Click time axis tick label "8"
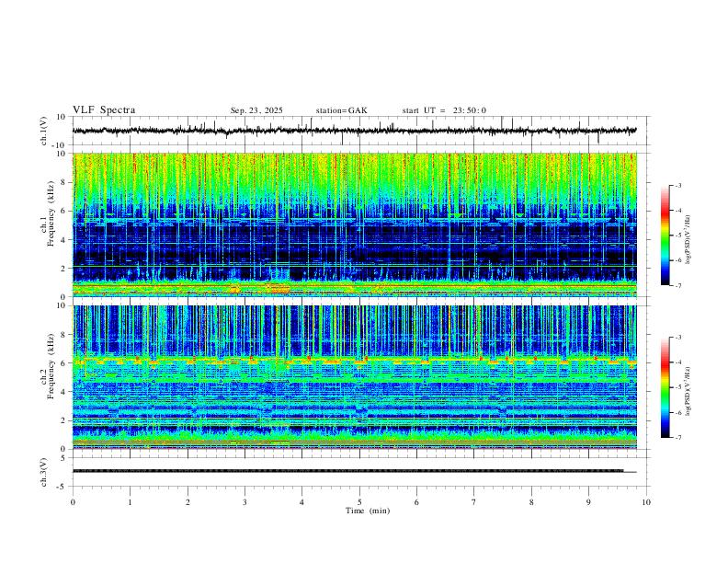The height and width of the screenshot is (563, 728). click(531, 502)
